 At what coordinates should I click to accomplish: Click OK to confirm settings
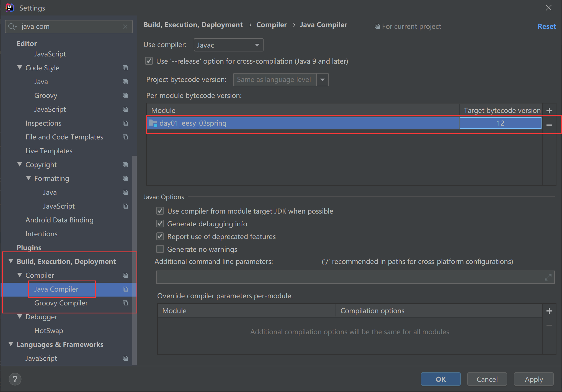[x=441, y=379]
